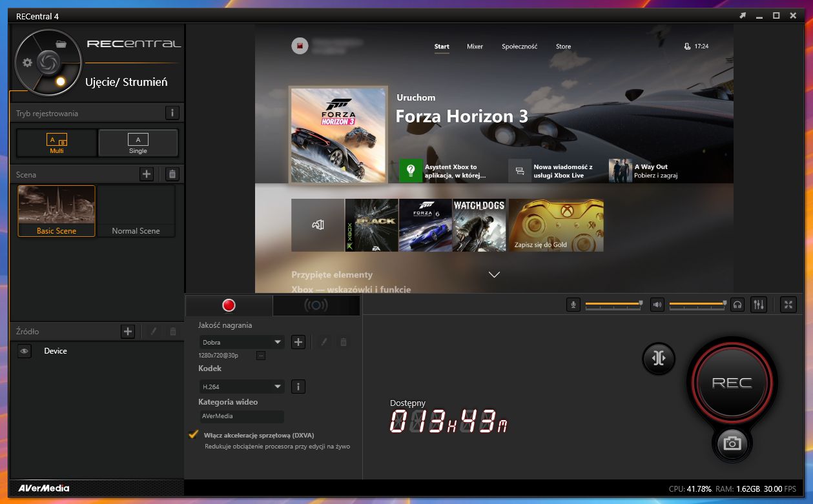Click the AVerMedia logo at bottom left

(x=43, y=488)
